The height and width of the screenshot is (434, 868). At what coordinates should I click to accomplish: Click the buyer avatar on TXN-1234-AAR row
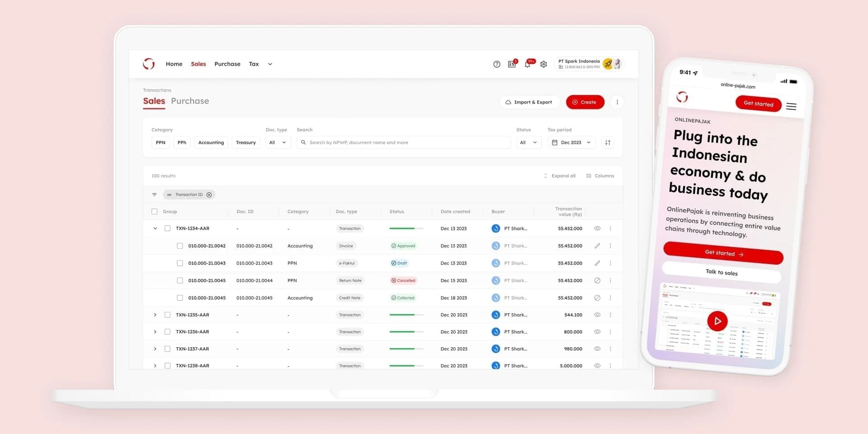(496, 228)
